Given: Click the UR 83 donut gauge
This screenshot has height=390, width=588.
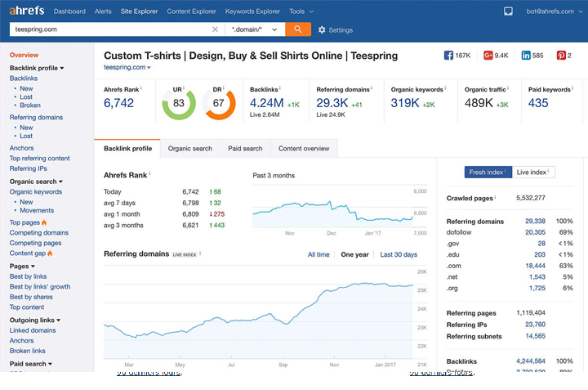Looking at the screenshot, I should point(179,103).
